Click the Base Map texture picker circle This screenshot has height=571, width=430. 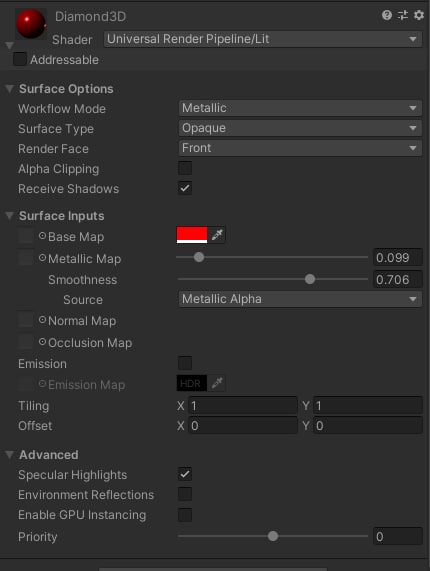point(42,236)
